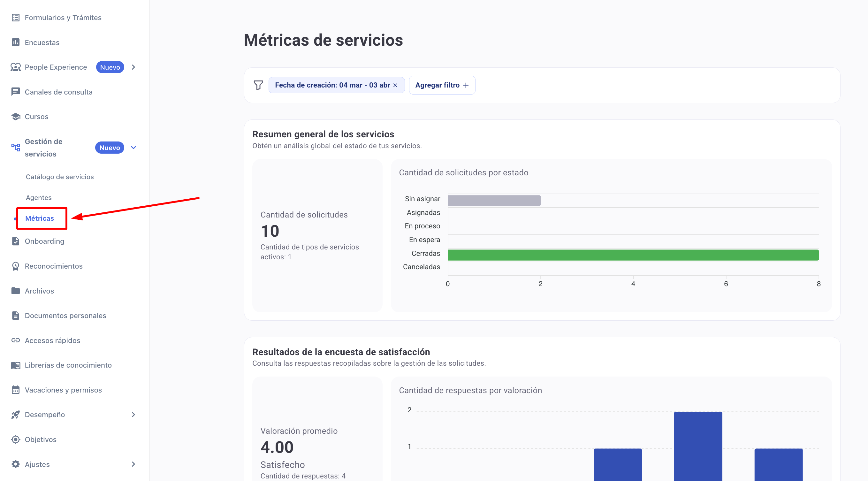868x481 pixels.
Task: Click the Desempeño rocket icon
Action: pos(16,415)
